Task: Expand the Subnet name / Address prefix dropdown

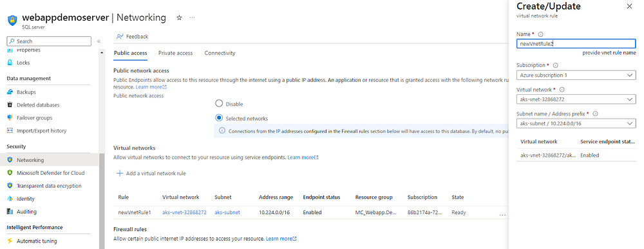Action: click(x=576, y=123)
